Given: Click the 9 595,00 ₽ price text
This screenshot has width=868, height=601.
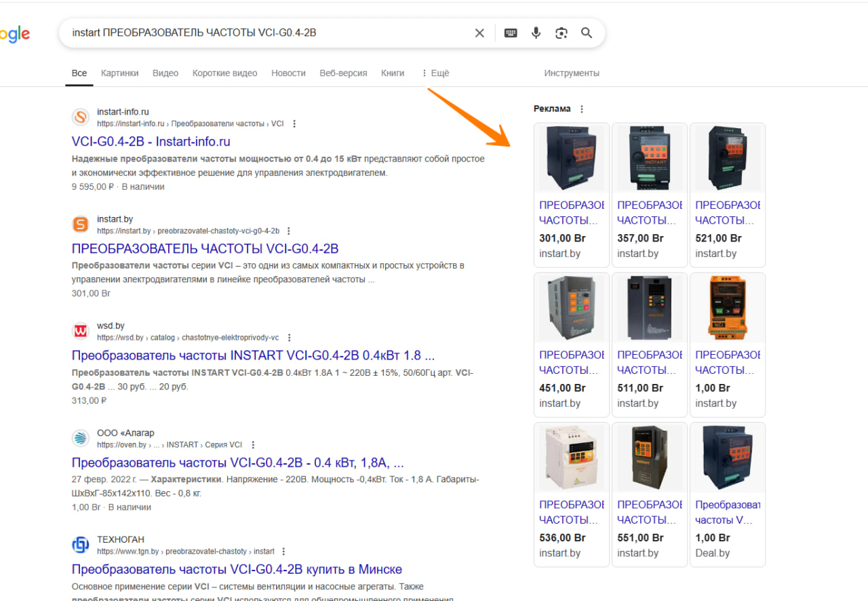Looking at the screenshot, I should [93, 187].
